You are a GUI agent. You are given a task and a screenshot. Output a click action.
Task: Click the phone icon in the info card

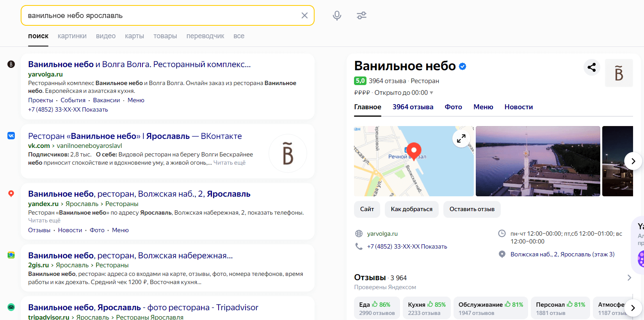pyautogui.click(x=359, y=246)
